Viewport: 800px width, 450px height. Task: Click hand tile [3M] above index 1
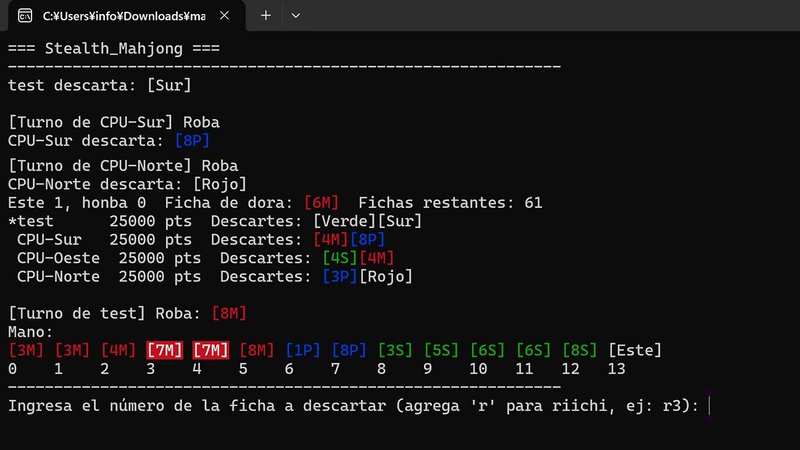tap(72, 351)
